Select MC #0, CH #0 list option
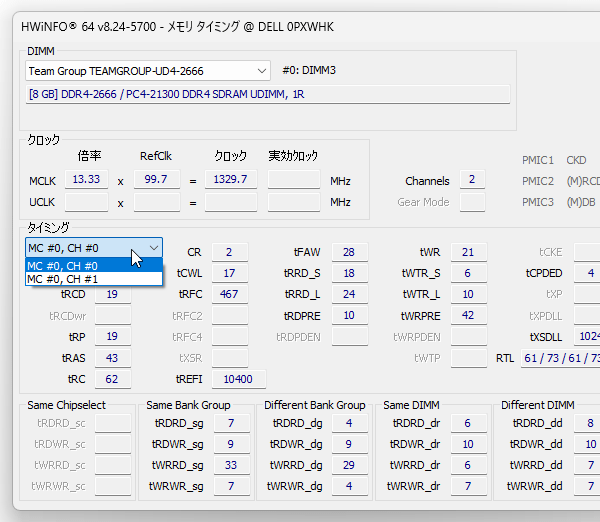This screenshot has width=600, height=522. [94, 266]
